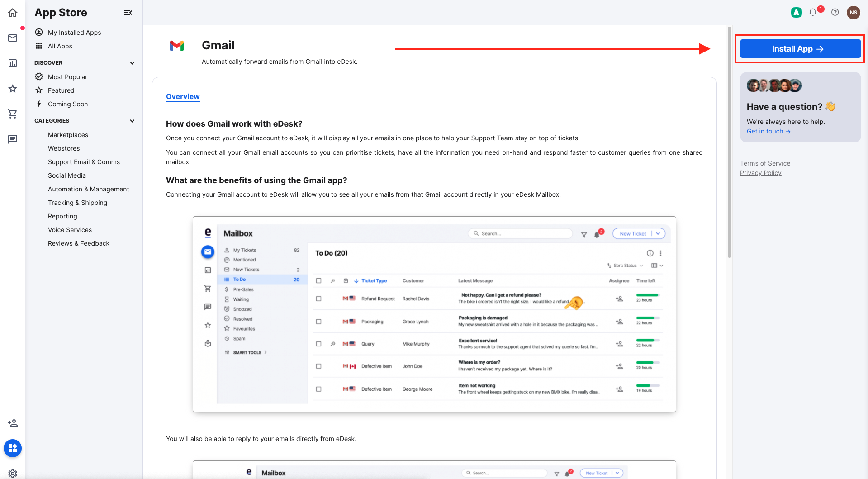Open the Webstores category
Screen dimensions: 868x479
click(64, 148)
